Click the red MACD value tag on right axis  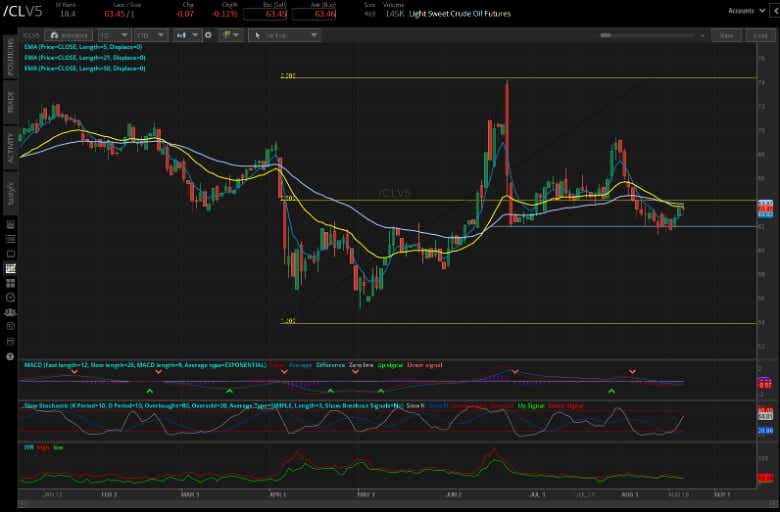(x=765, y=384)
